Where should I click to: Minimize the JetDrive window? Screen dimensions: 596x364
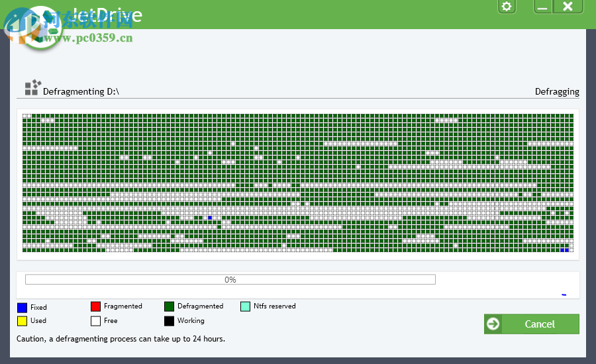pyautogui.click(x=543, y=7)
